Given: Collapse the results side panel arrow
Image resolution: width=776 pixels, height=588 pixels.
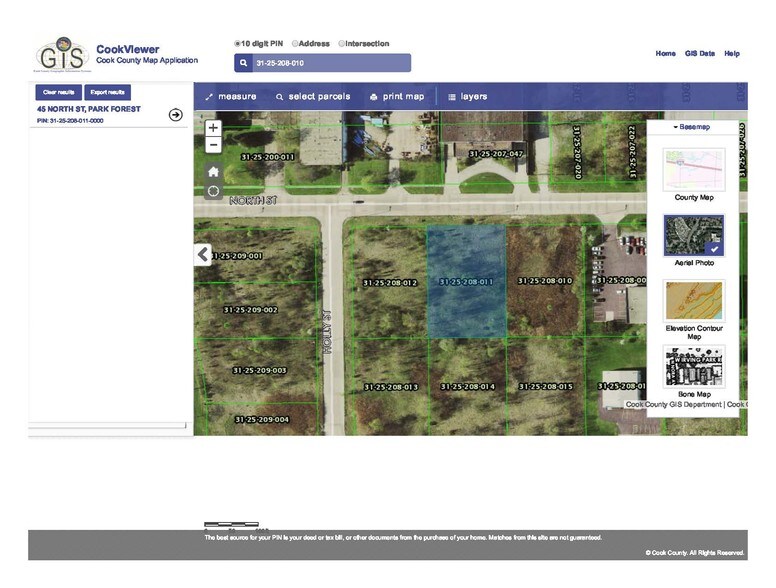Looking at the screenshot, I should pos(203,255).
